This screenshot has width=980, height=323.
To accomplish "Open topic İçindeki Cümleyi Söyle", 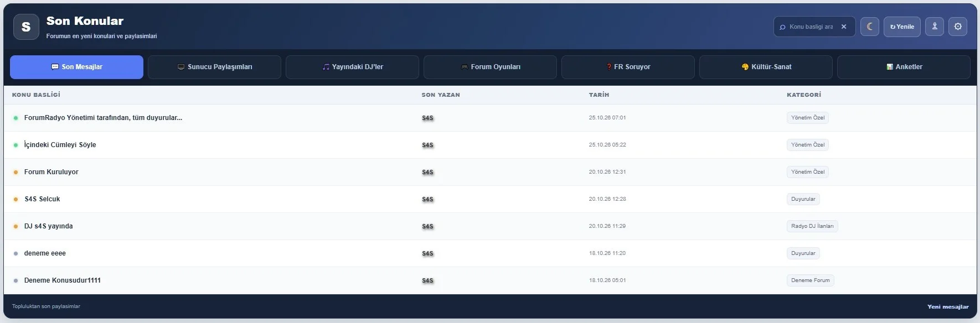I will (60, 145).
